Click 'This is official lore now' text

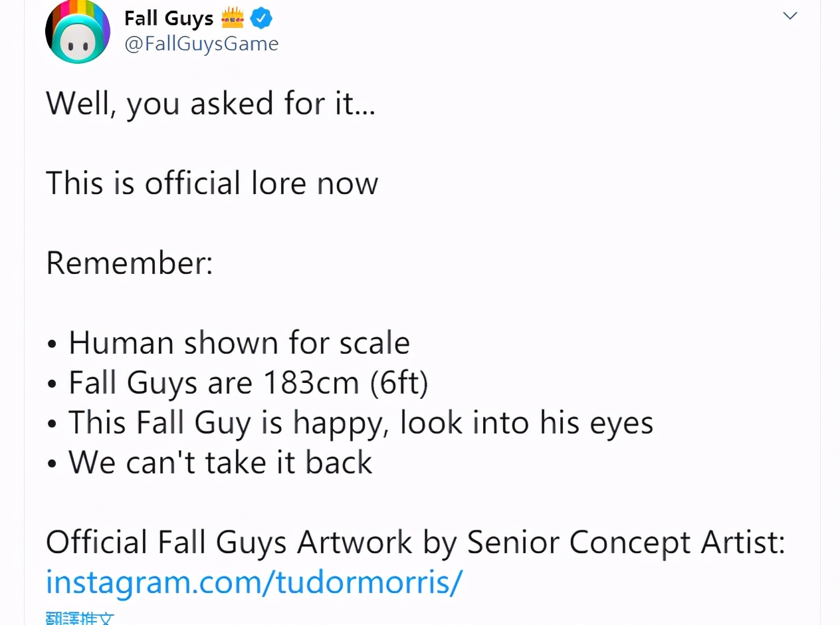(212, 183)
